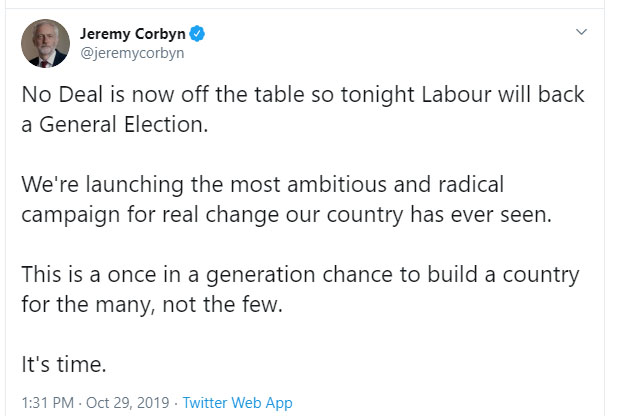Open Jeremy Corbyn's profile avatar photo
This screenshot has width=619, height=416.
pyautogui.click(x=45, y=43)
